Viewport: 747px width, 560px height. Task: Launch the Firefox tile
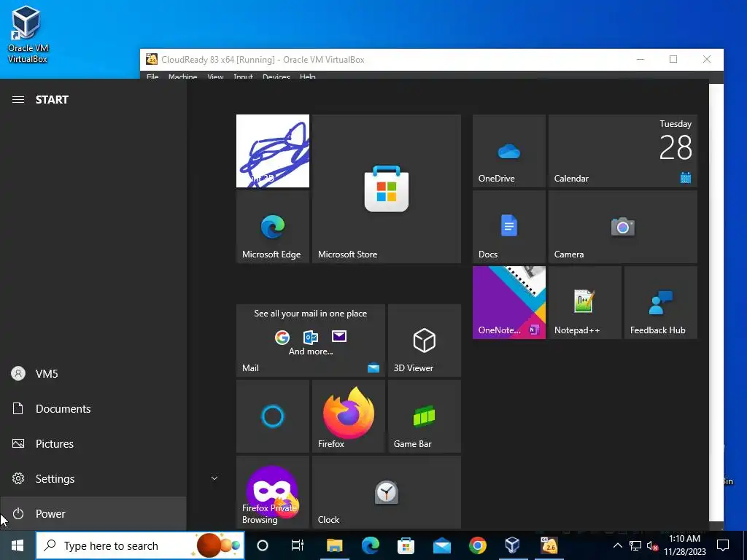(x=348, y=416)
